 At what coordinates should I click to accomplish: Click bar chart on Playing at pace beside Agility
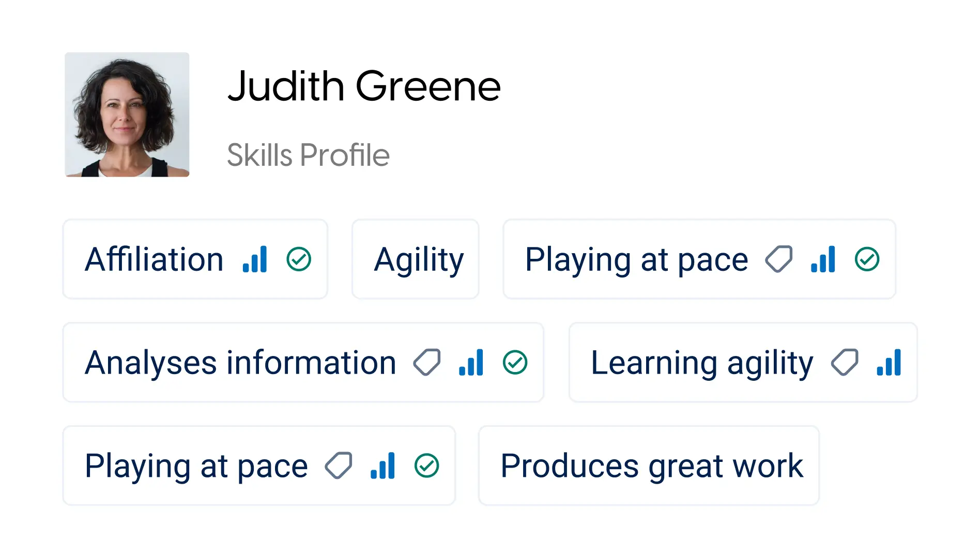tap(823, 259)
